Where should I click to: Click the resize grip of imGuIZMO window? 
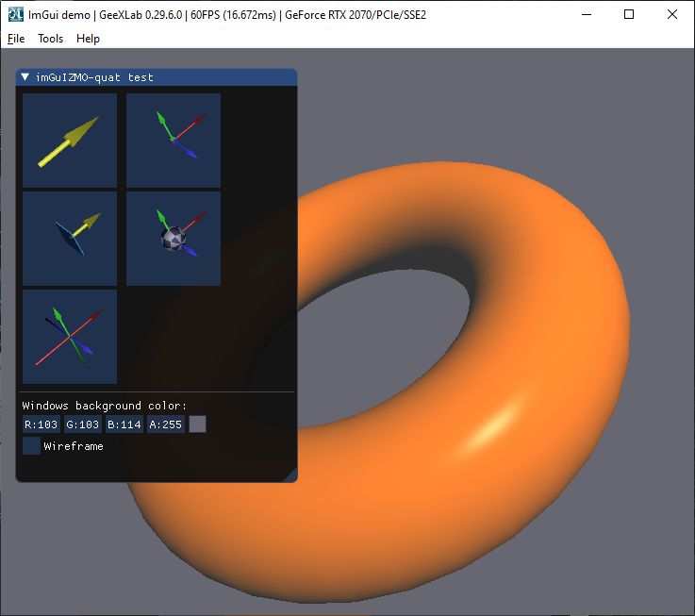(x=290, y=475)
